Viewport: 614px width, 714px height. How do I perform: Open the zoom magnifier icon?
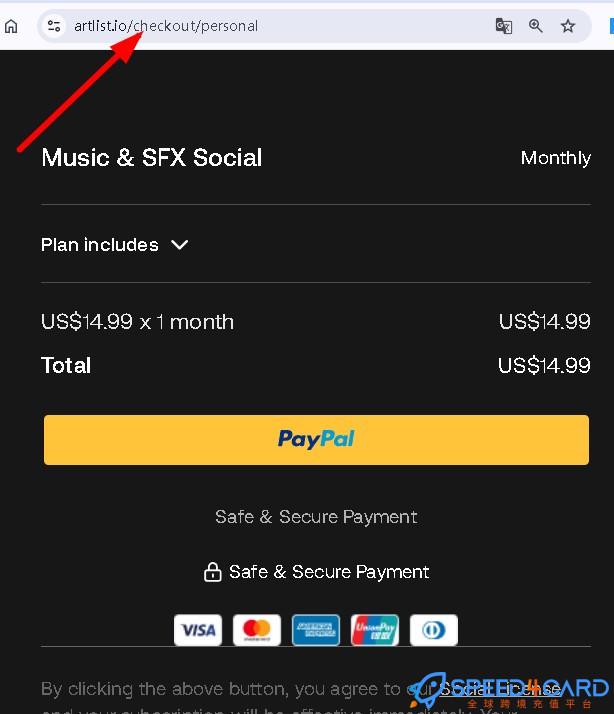click(536, 26)
